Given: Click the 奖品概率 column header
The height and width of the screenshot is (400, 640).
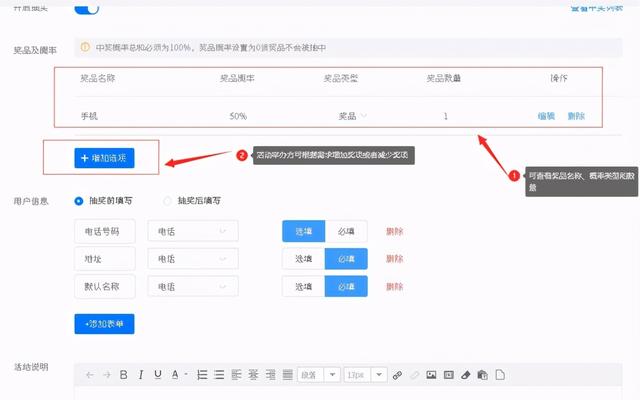Looking at the screenshot, I should (x=237, y=78).
